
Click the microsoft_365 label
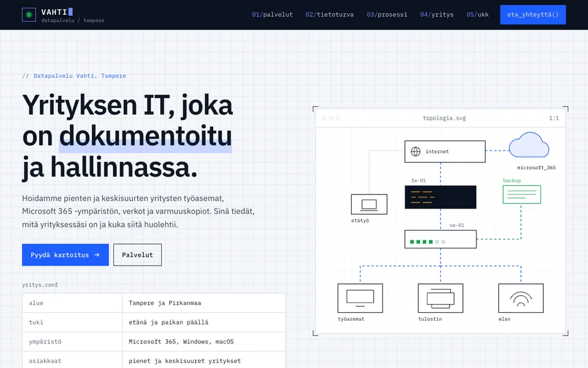pos(537,167)
